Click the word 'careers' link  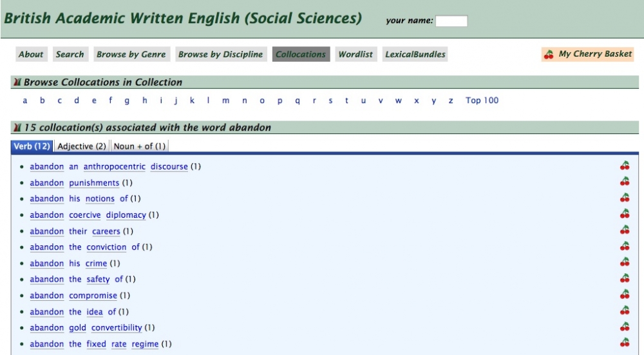coord(106,231)
